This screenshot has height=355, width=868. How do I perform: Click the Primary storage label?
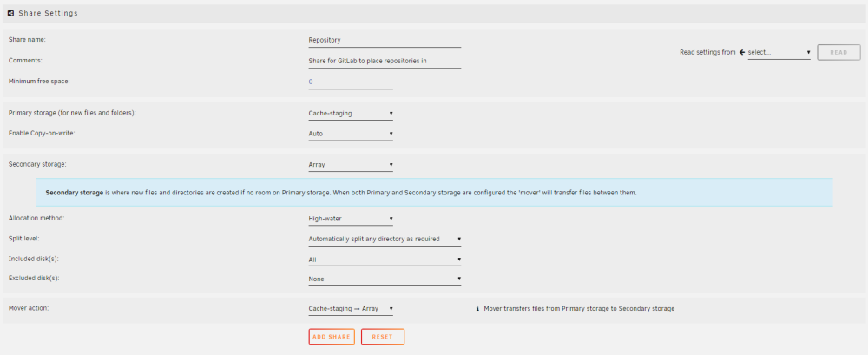click(72, 113)
